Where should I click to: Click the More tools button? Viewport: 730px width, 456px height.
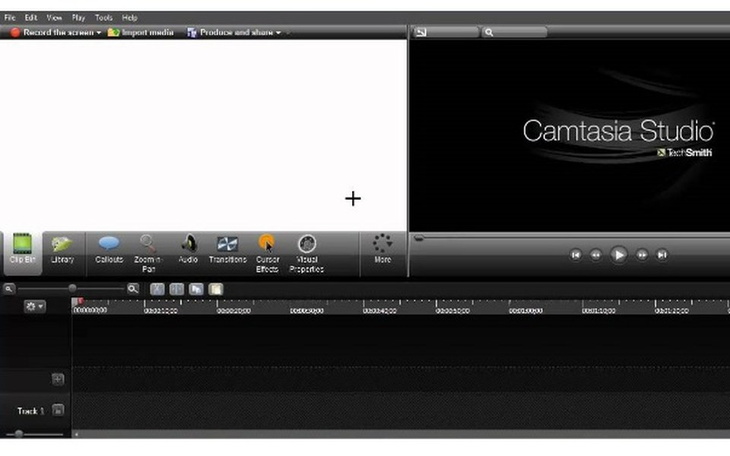point(382,249)
